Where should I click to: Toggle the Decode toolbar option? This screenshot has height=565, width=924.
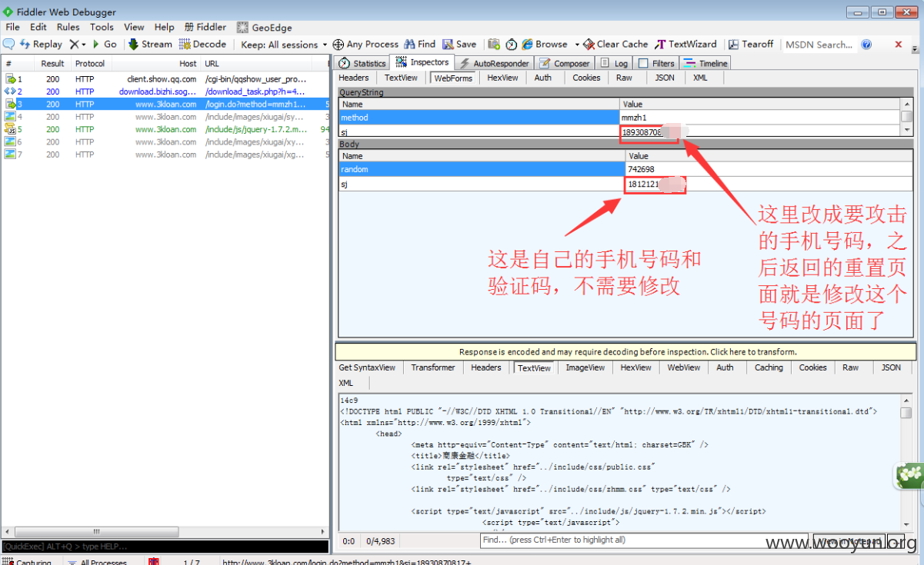coord(202,45)
